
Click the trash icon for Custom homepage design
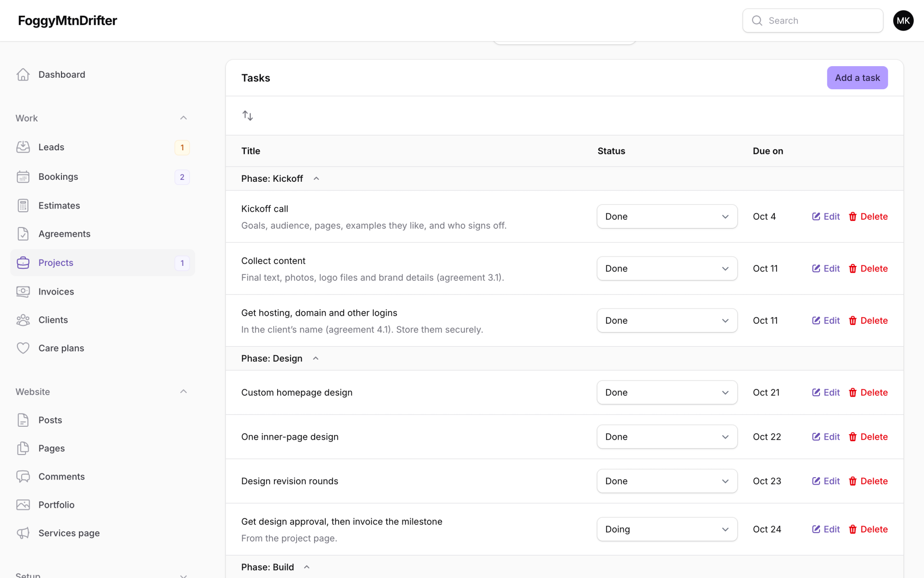[x=853, y=393]
